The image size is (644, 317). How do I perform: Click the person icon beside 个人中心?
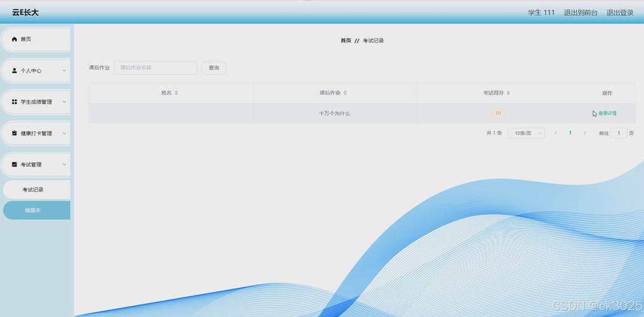tap(15, 70)
